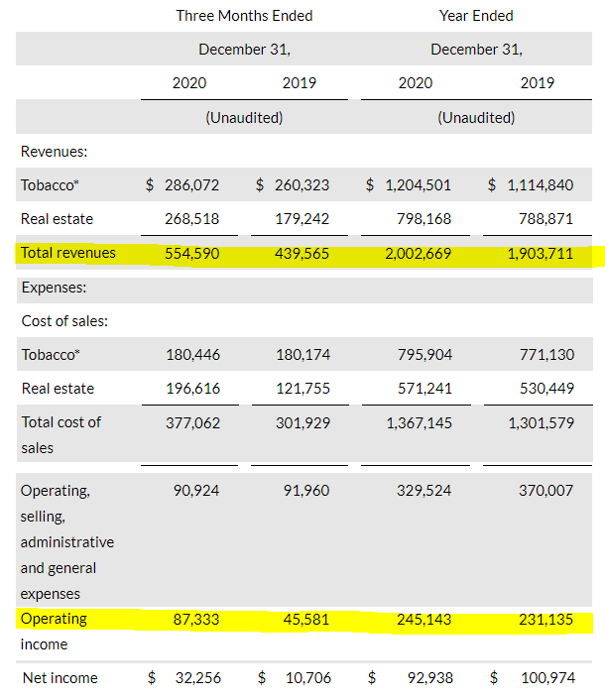Click Real estate cost 571,241
605x700 pixels.
point(425,389)
